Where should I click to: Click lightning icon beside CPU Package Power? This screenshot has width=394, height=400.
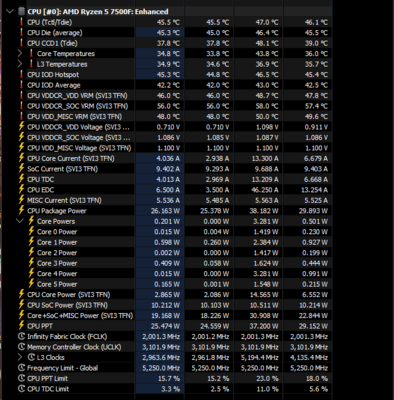pos(22,210)
